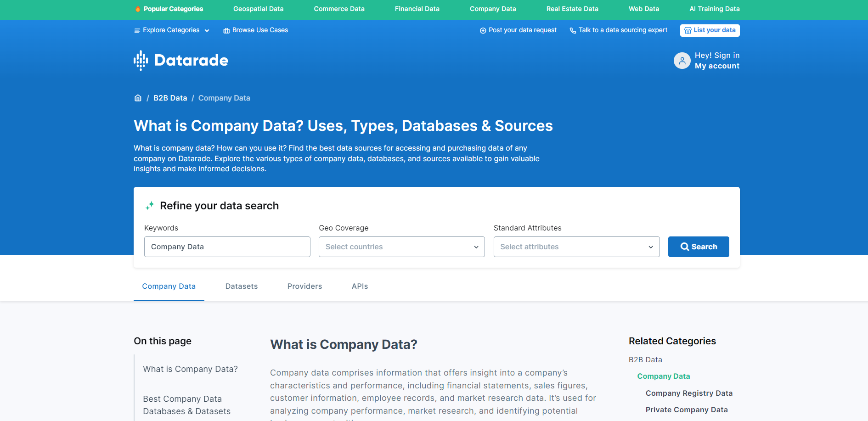Click the home breadcrumb icon
This screenshot has width=868, height=421.
(138, 98)
